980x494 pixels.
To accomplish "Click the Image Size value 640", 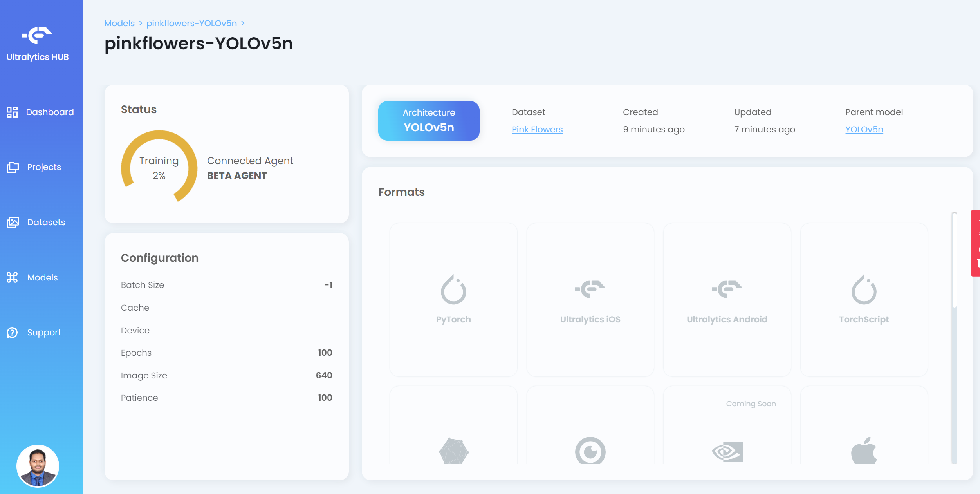I will point(324,375).
